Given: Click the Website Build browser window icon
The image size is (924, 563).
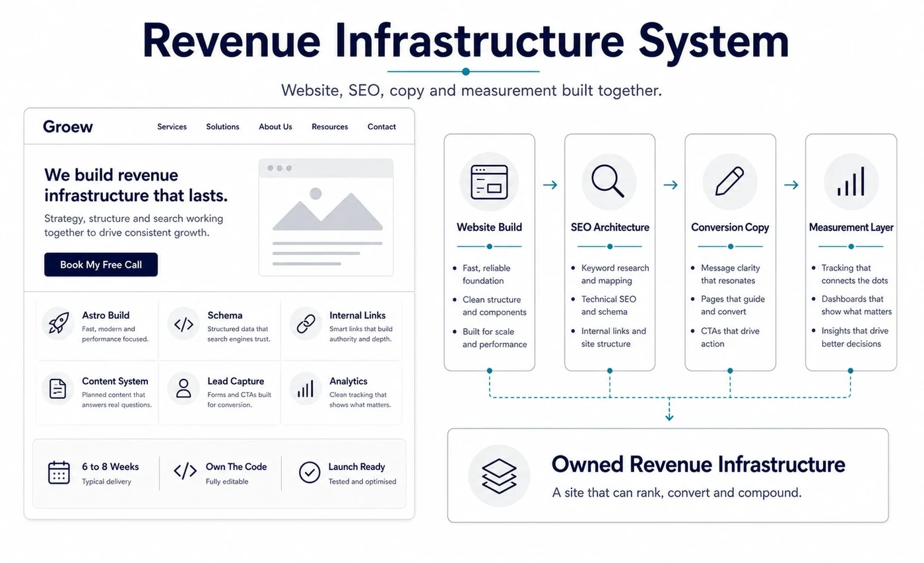Looking at the screenshot, I should [489, 182].
